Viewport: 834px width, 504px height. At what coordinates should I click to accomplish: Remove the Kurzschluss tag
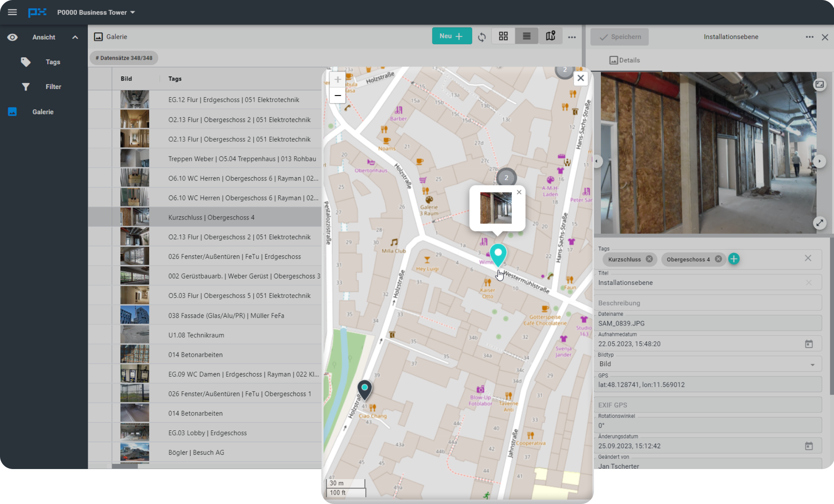pyautogui.click(x=649, y=259)
